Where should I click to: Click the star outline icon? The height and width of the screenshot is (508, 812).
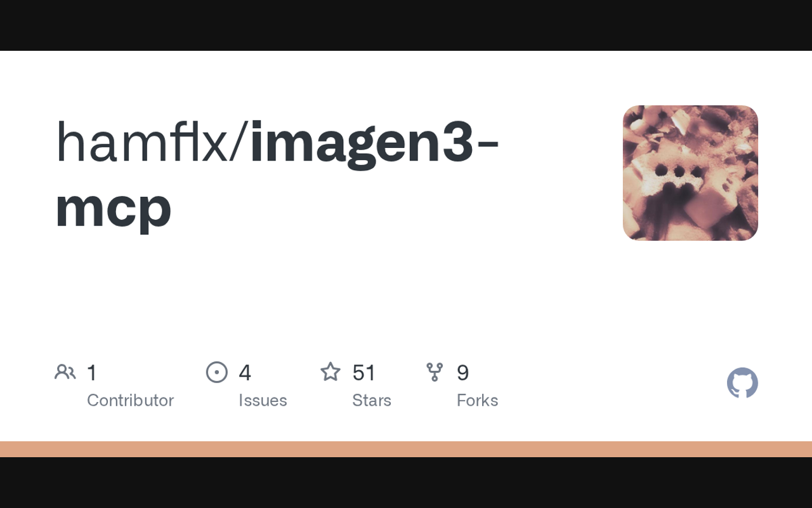(x=331, y=371)
